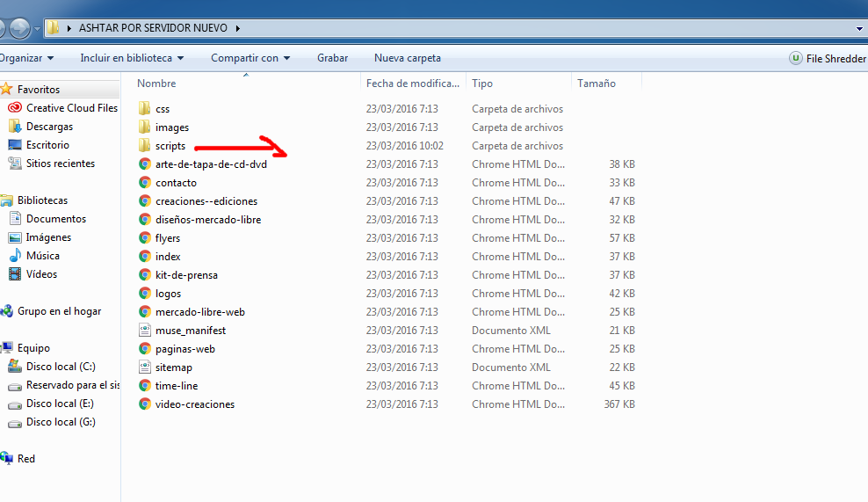Click Chrome icon of paginas-web file
Image resolution: width=868 pixels, height=502 pixels.
[144, 348]
